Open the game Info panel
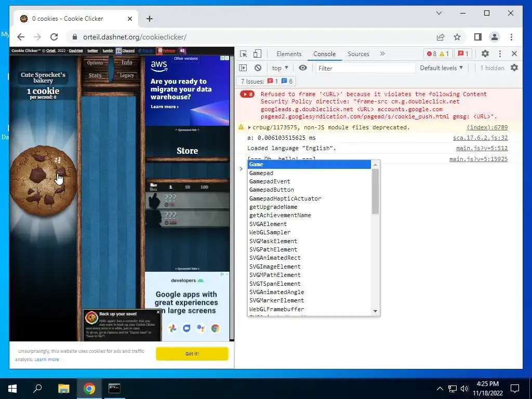Viewport: 532px width, 399px height. [127, 62]
